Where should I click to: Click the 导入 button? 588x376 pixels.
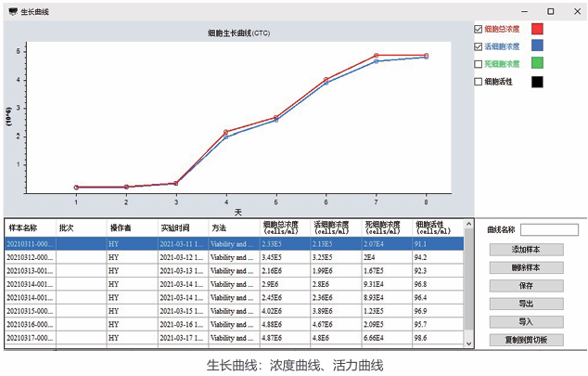(x=526, y=321)
